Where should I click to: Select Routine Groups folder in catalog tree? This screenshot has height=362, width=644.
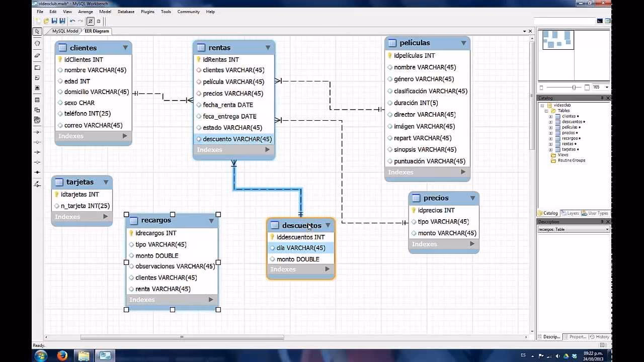tap(572, 160)
